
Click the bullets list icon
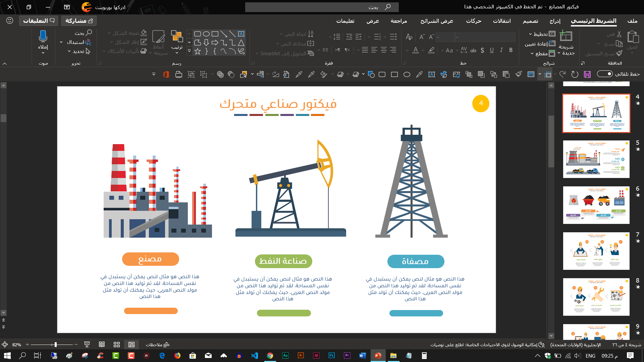[x=393, y=37]
